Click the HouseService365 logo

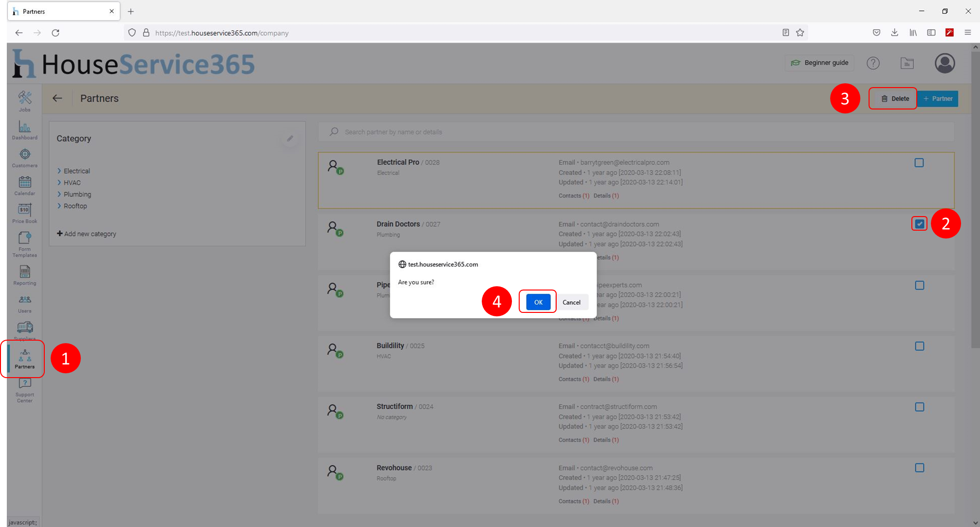tap(133, 64)
